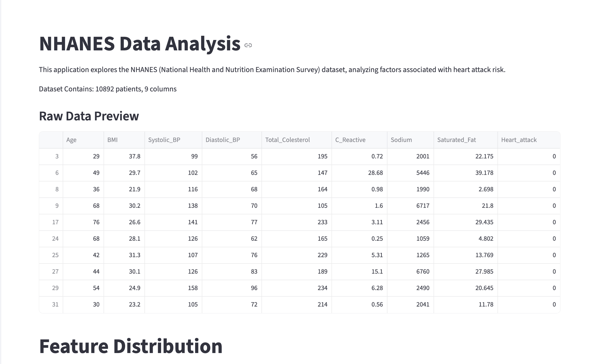Select the Saturated_Fat cell showing 29.435
Viewport: 596px width, 364px height.
pyautogui.click(x=466, y=222)
